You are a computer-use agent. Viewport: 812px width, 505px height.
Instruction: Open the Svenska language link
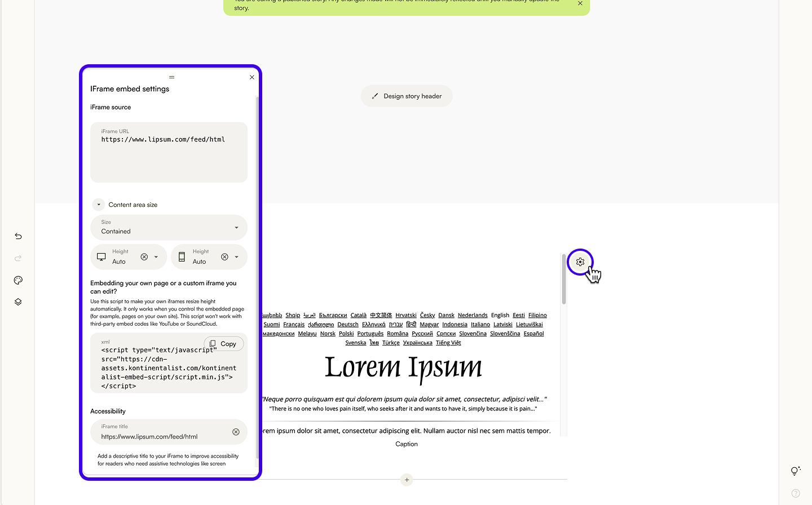coord(356,343)
